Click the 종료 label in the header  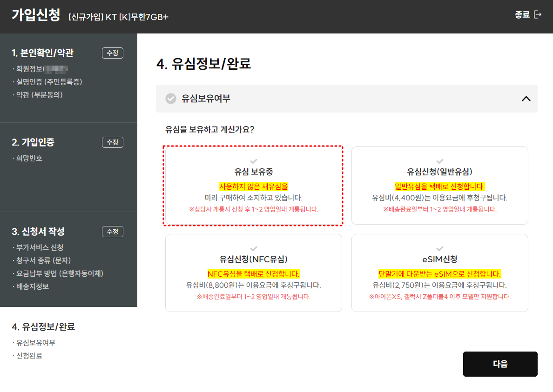tap(522, 14)
